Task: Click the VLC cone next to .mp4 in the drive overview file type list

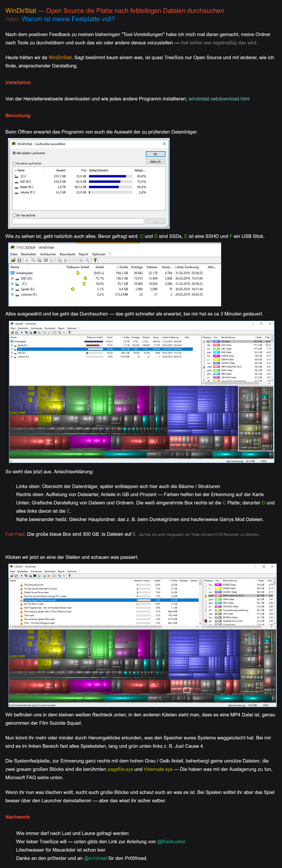Action: pos(204,366)
